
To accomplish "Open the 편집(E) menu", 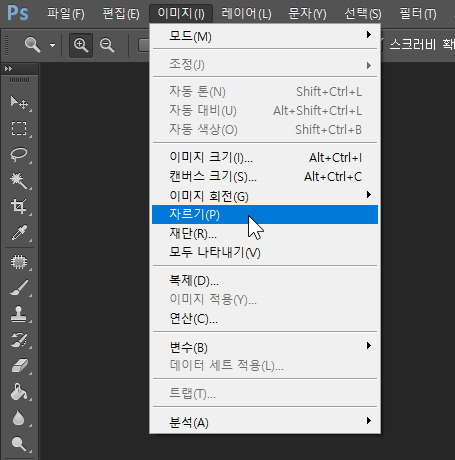I will coord(121,14).
